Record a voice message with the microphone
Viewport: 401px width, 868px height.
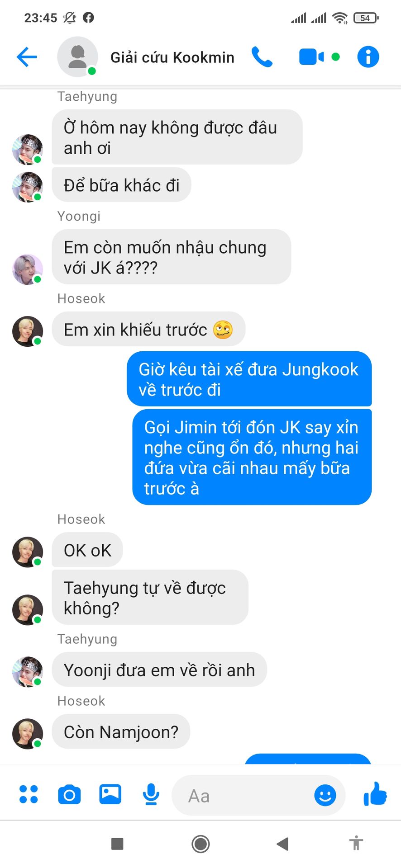(x=151, y=794)
